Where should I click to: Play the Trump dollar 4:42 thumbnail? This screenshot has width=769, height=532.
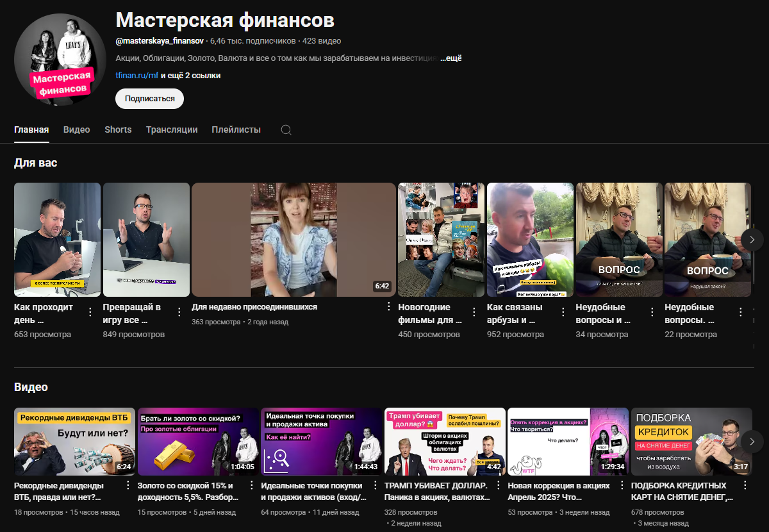pyautogui.click(x=445, y=442)
